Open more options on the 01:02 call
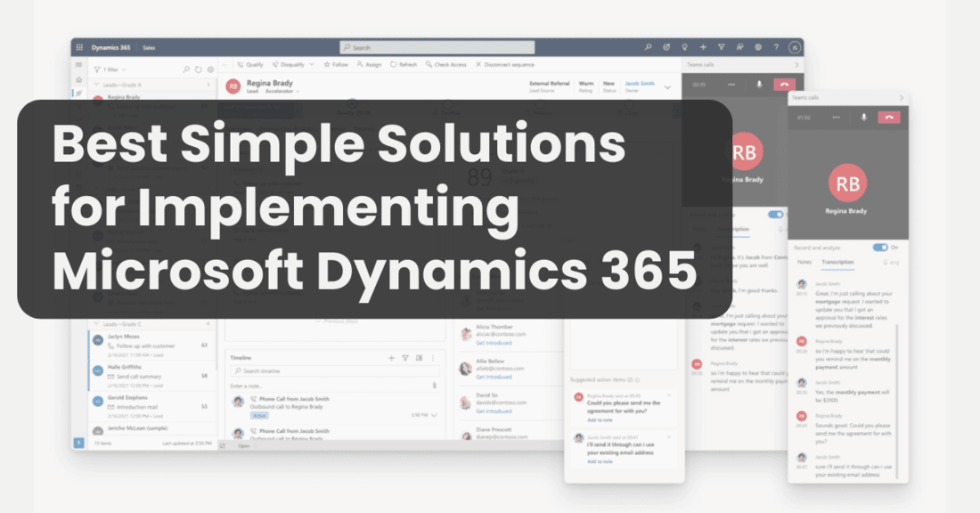 837,118
